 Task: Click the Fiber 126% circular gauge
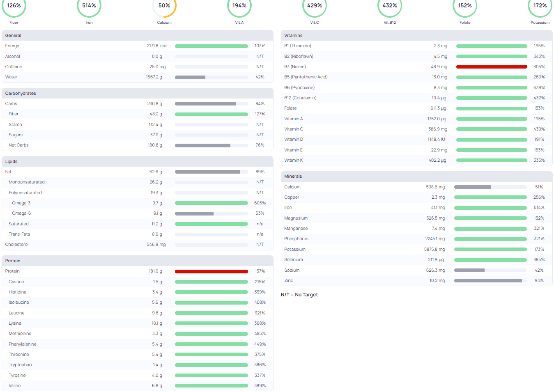coord(14,6)
